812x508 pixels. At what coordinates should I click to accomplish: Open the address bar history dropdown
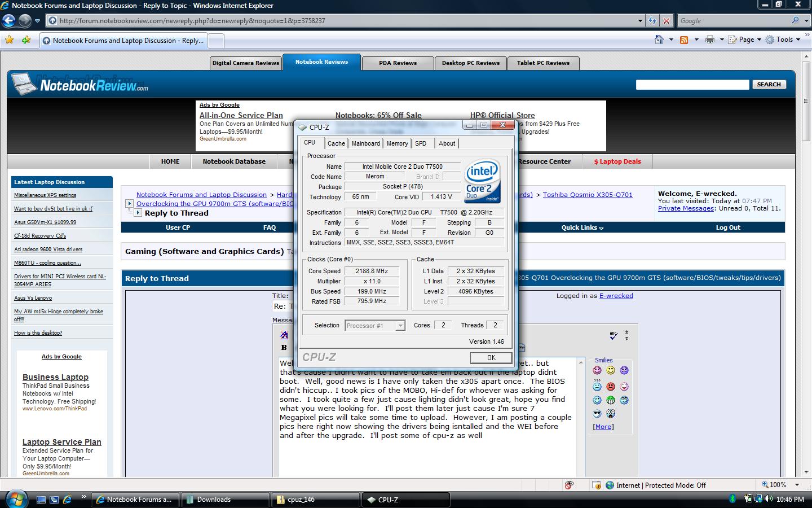pyautogui.click(x=640, y=21)
